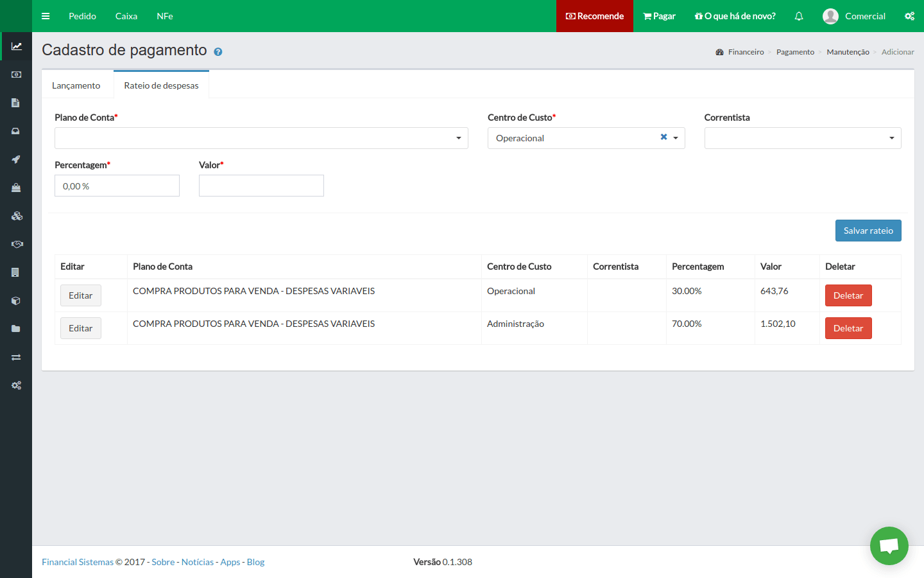Open the exchange arrows sidebar icon
Screen dimensions: 924x578
[16, 357]
